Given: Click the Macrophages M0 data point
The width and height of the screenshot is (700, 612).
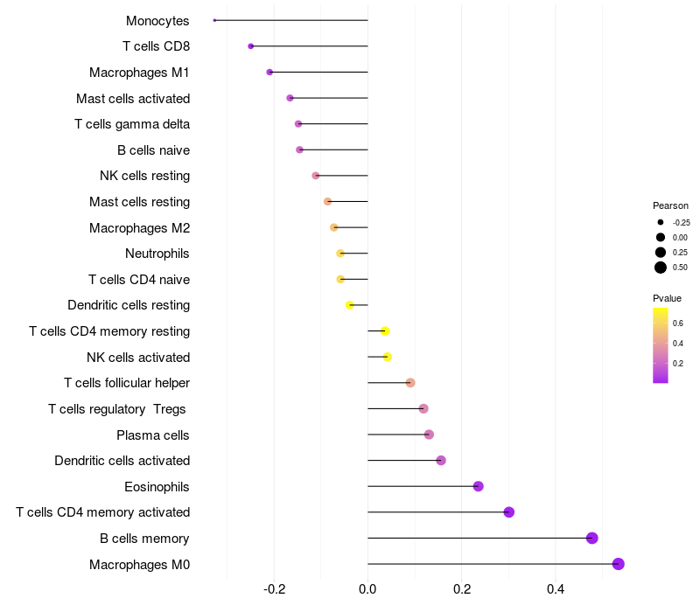Looking at the screenshot, I should click(618, 564).
